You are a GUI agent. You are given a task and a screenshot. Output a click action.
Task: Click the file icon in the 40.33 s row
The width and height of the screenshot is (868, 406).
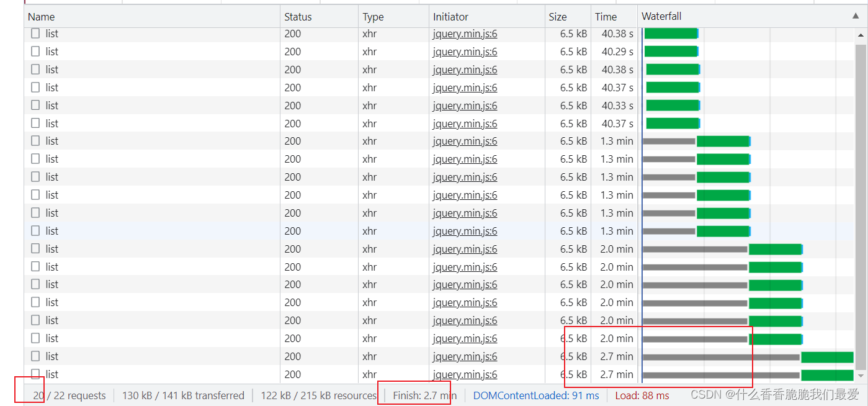[x=35, y=106]
